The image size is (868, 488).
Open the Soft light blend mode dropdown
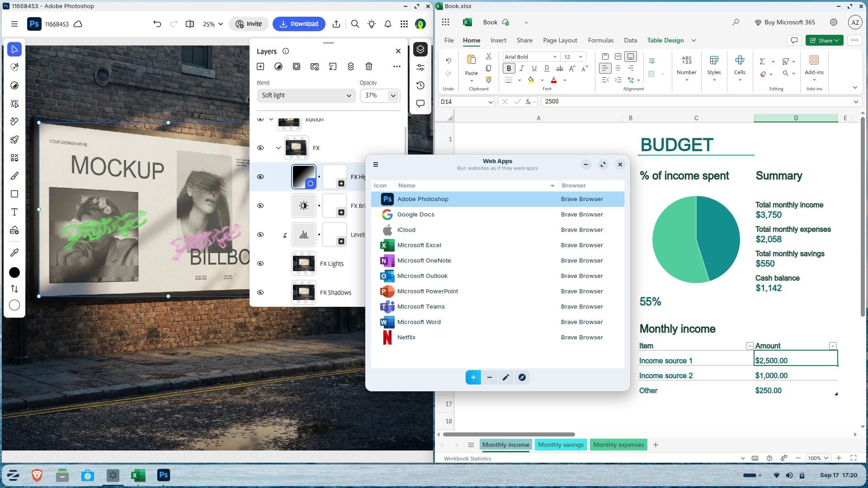306,95
